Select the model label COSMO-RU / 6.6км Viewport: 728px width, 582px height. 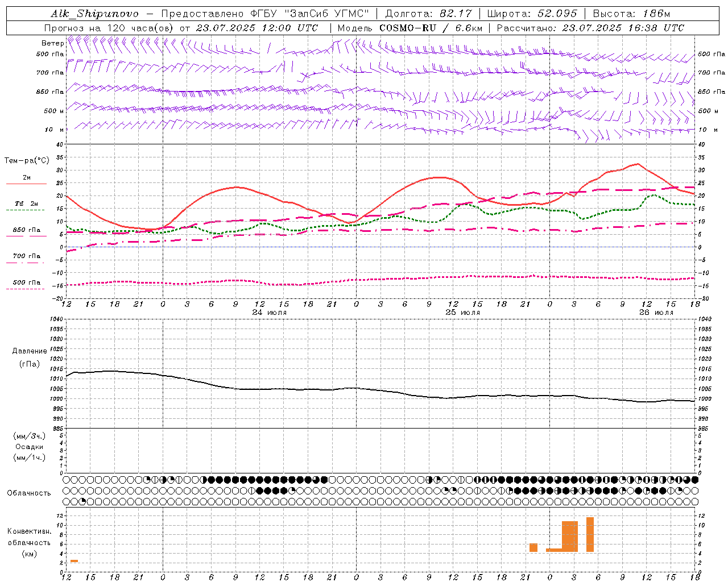(x=431, y=28)
